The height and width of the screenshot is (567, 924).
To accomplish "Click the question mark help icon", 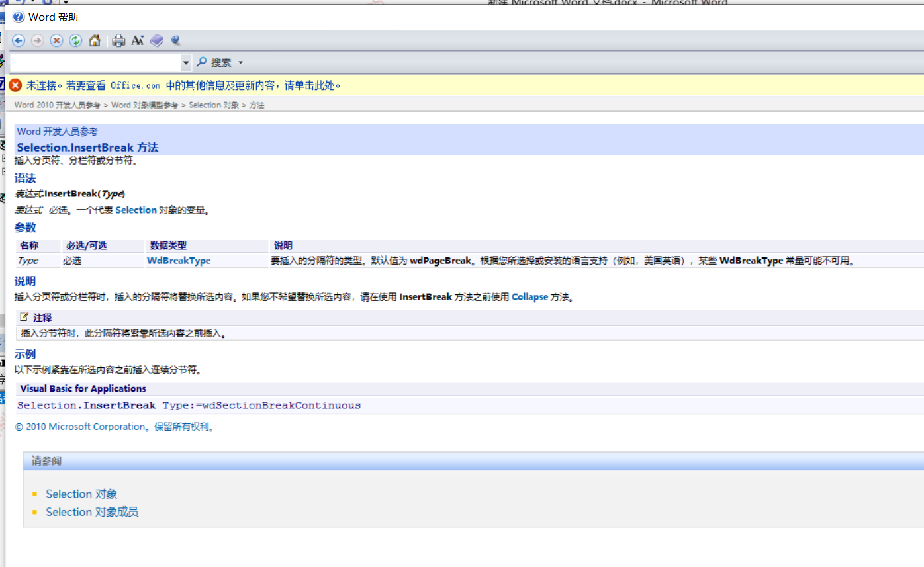I will (x=18, y=17).
